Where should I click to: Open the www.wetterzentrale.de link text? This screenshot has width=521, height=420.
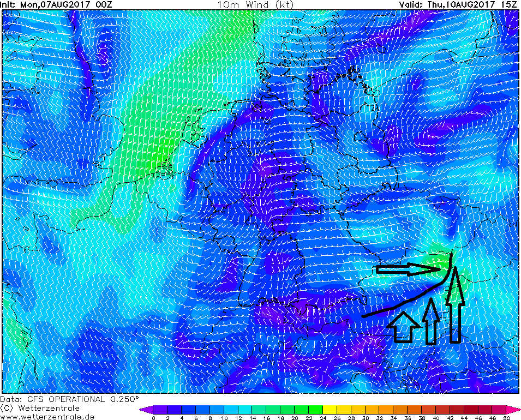47,417
